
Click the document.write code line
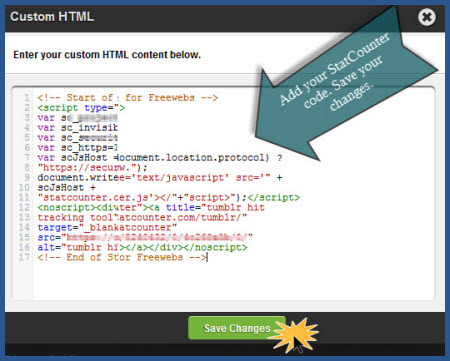(x=160, y=178)
